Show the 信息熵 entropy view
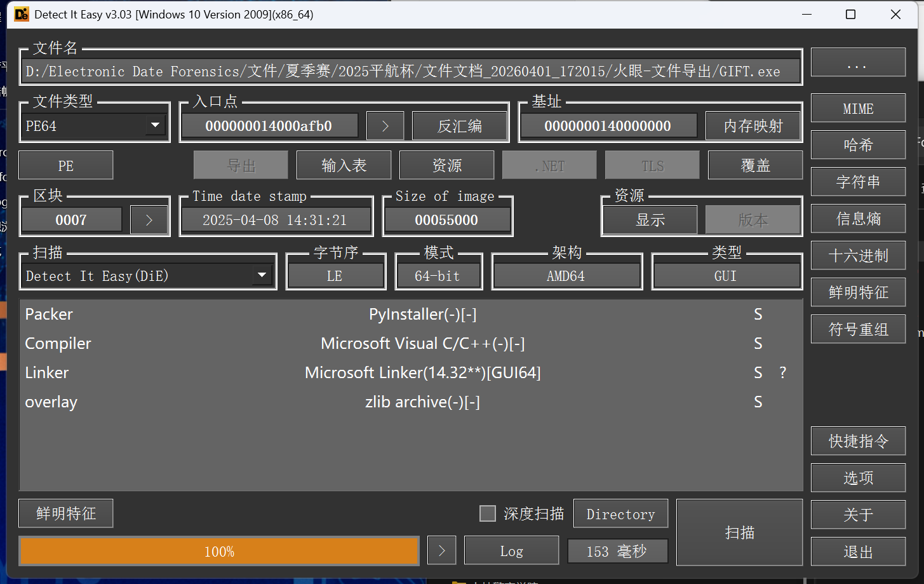This screenshot has height=584, width=924. coord(858,219)
